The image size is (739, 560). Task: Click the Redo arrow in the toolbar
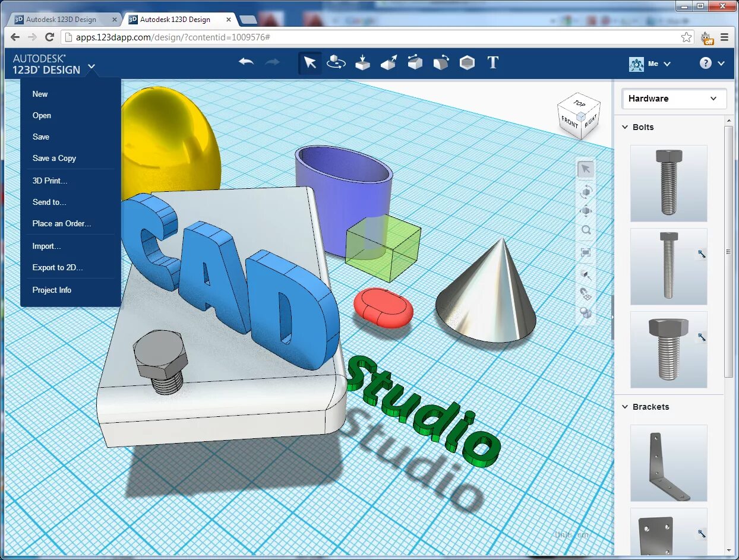pyautogui.click(x=273, y=62)
